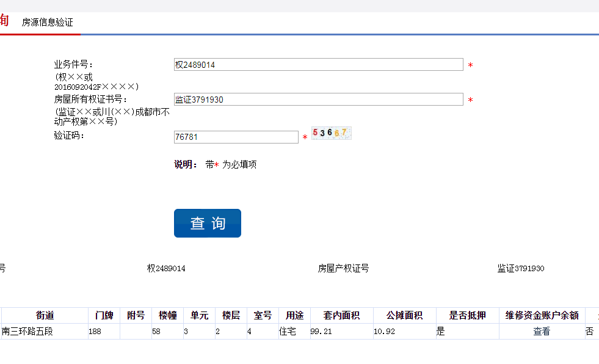The height and width of the screenshot is (364, 599).
Task: Select the 99.21 inner area value
Action: [321, 332]
